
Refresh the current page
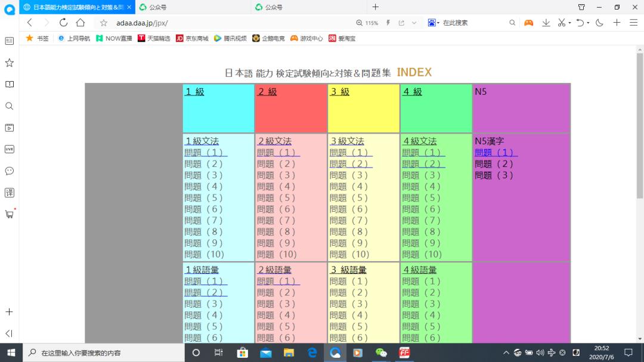64,23
